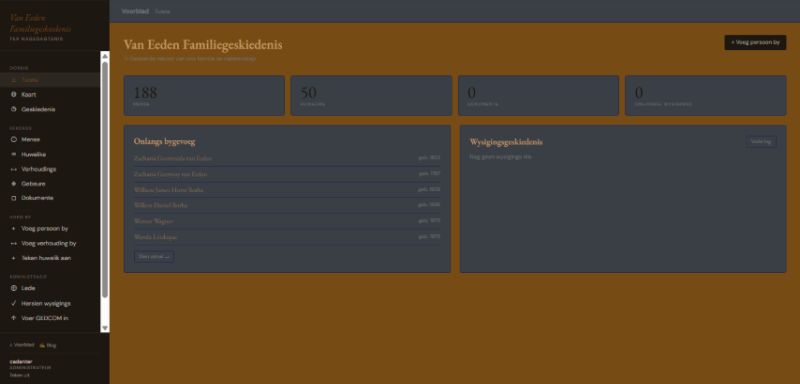Select the Gebeure events icon
This screenshot has width=800, height=384.
tap(14, 184)
